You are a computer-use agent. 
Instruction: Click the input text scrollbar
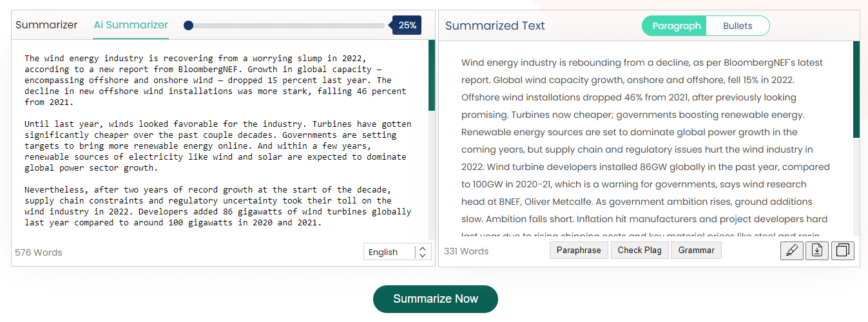click(x=431, y=76)
